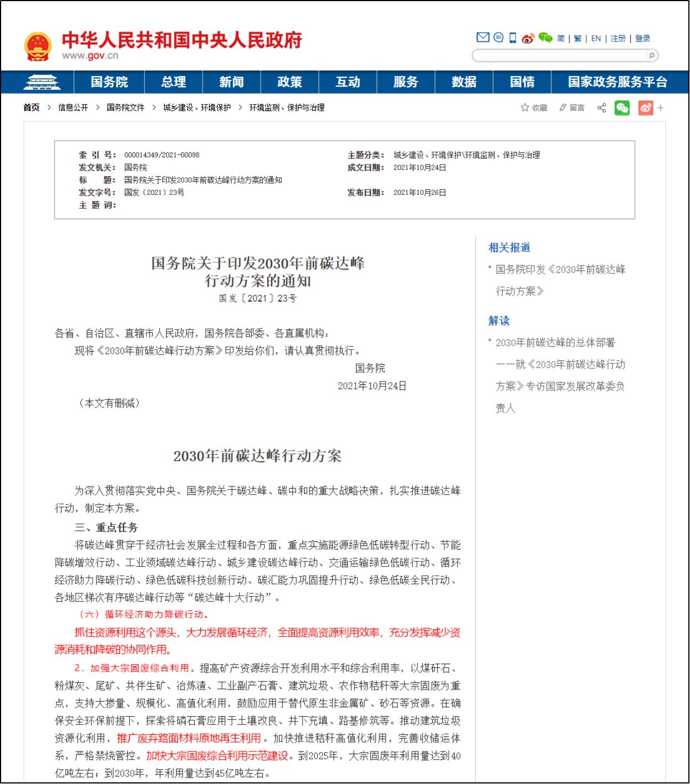
Task: Click the 注册 register link
Action: pos(618,38)
